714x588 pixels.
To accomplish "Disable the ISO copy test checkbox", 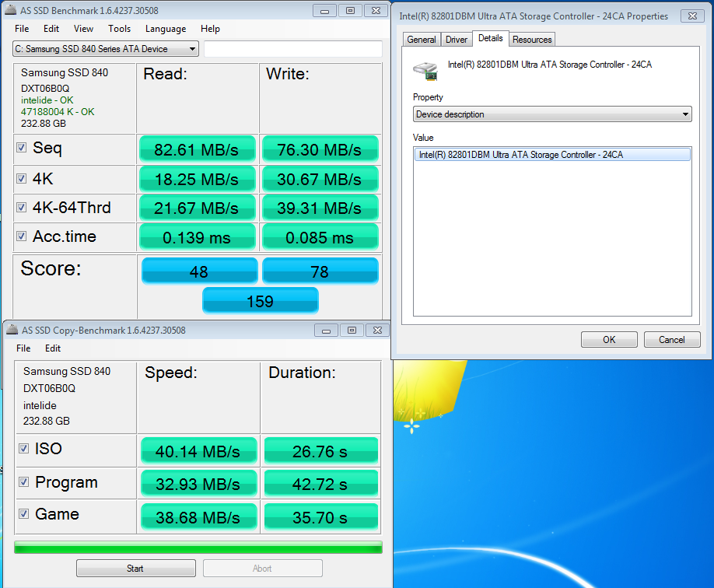I will point(24,449).
